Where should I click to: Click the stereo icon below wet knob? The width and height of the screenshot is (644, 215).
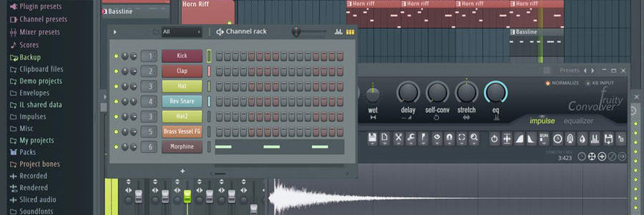pyautogui.click(x=373, y=117)
